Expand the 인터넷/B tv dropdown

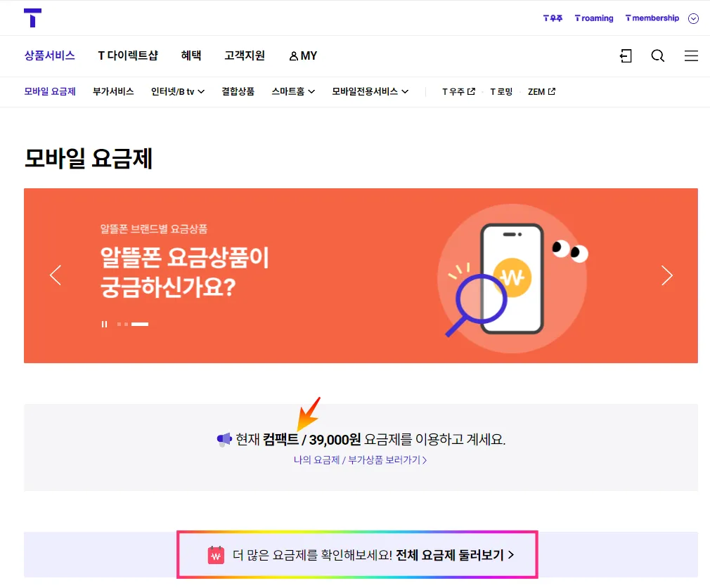click(178, 91)
